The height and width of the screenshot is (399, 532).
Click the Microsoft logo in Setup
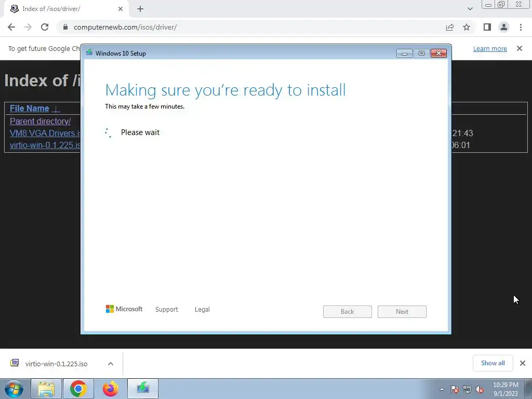click(x=124, y=309)
